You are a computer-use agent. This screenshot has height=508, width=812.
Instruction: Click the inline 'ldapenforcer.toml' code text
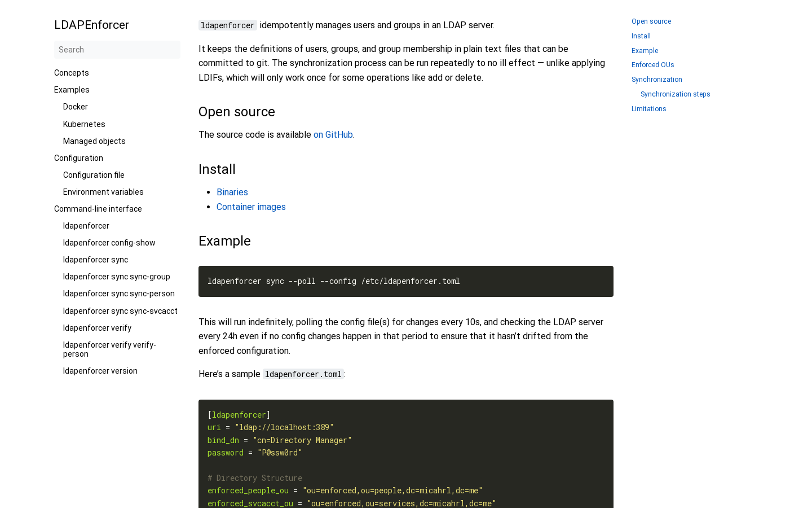pyautogui.click(x=303, y=374)
